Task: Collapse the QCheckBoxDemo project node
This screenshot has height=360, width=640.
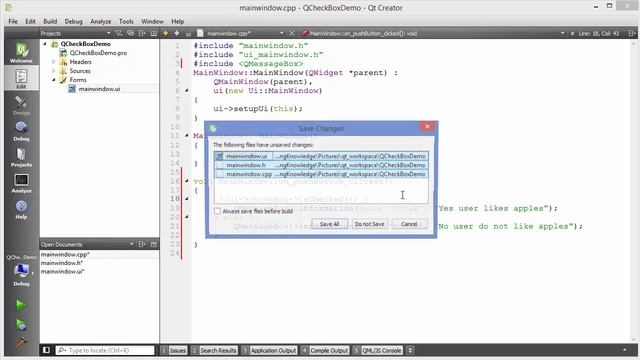Action: coord(45,44)
